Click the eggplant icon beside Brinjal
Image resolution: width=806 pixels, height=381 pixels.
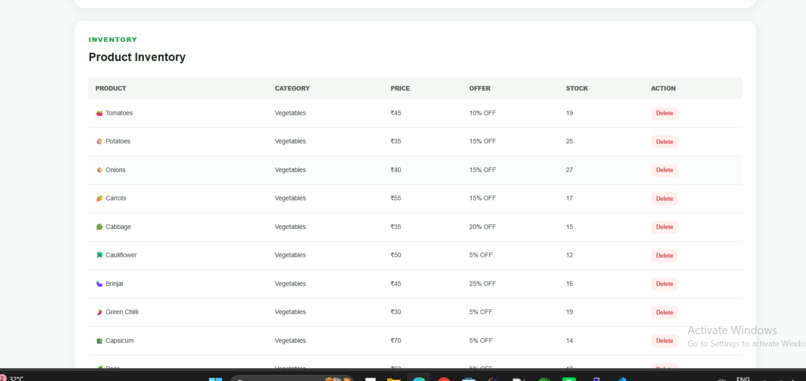click(100, 284)
